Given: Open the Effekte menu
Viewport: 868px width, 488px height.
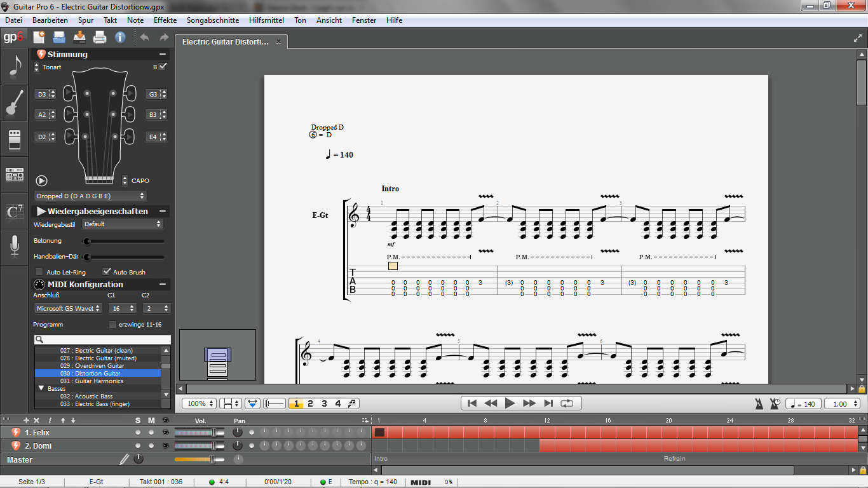Looking at the screenshot, I should click(x=165, y=20).
